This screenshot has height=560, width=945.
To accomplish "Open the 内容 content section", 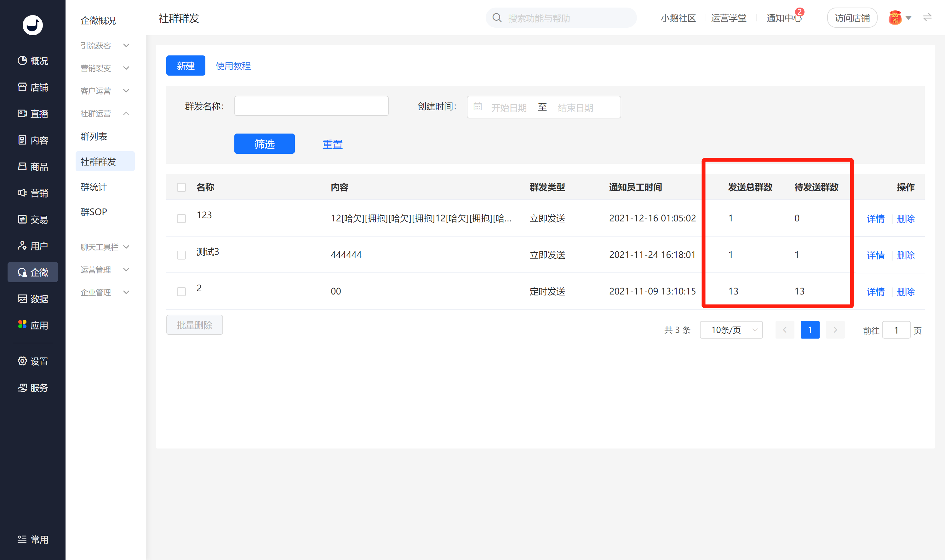I will pyautogui.click(x=33, y=140).
